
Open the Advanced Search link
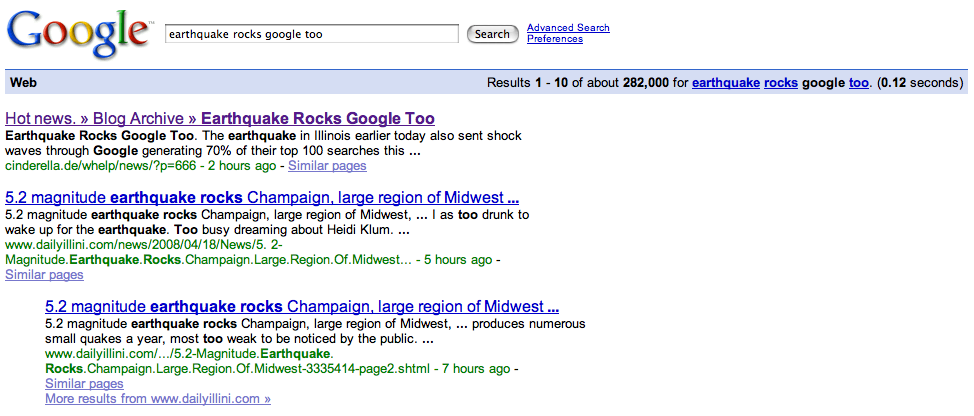point(567,28)
